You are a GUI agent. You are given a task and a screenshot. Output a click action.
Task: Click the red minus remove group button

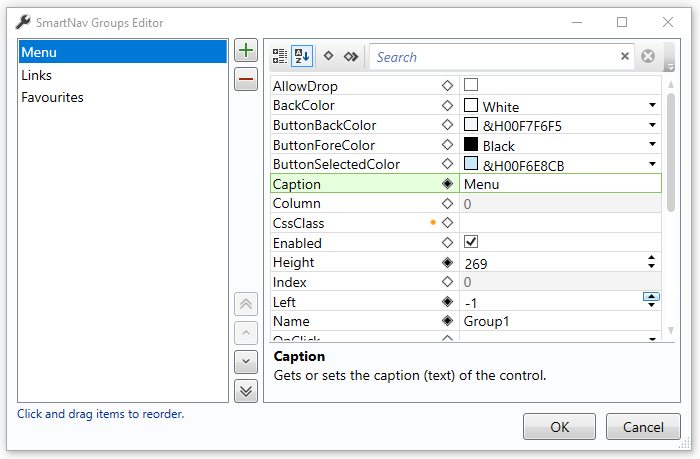point(246,79)
